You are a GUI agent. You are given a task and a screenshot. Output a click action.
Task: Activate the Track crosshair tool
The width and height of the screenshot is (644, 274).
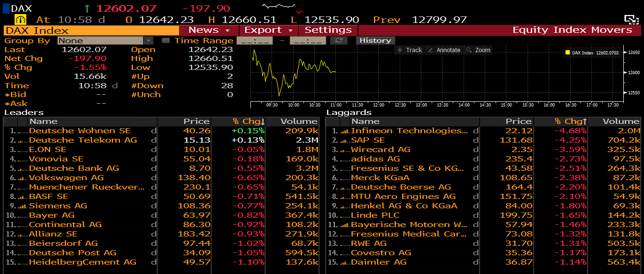click(409, 50)
